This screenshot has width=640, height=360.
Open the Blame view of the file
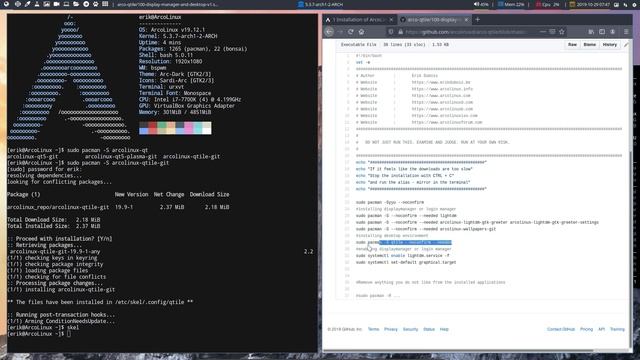click(589, 44)
